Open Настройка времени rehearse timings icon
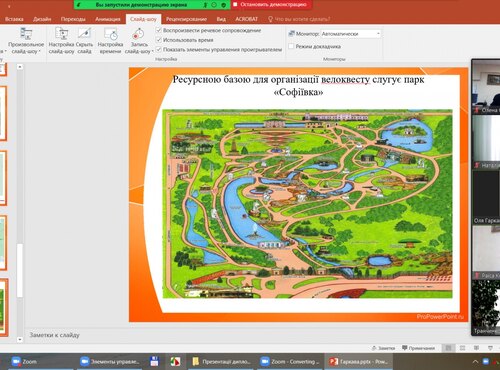This screenshot has height=370, width=500. pyautogui.click(x=110, y=34)
